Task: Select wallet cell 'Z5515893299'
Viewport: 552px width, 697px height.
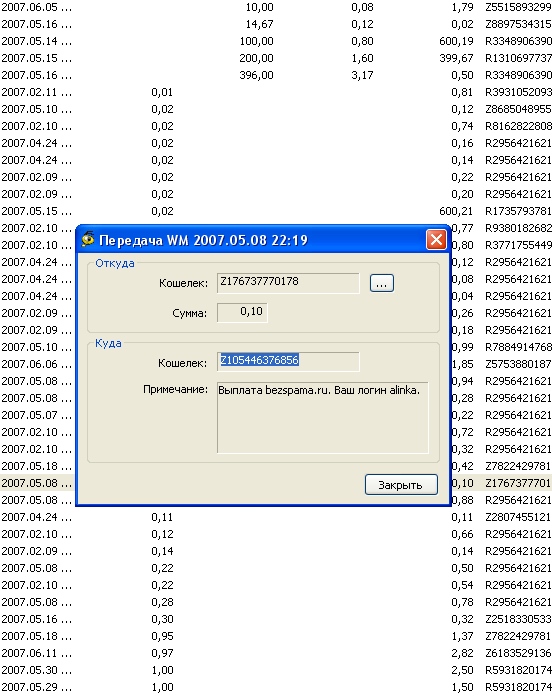Action: [x=518, y=7]
